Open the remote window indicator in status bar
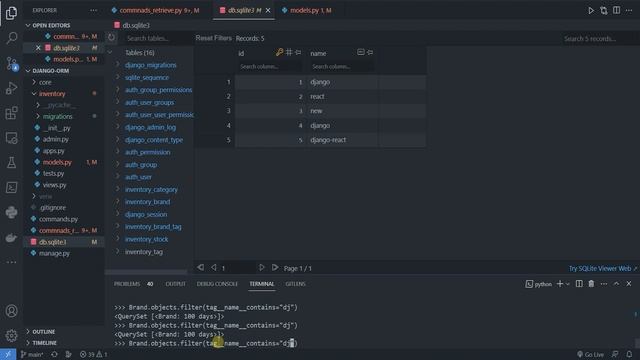Screen dimensions: 640x360 pyautogui.click(x=8, y=354)
